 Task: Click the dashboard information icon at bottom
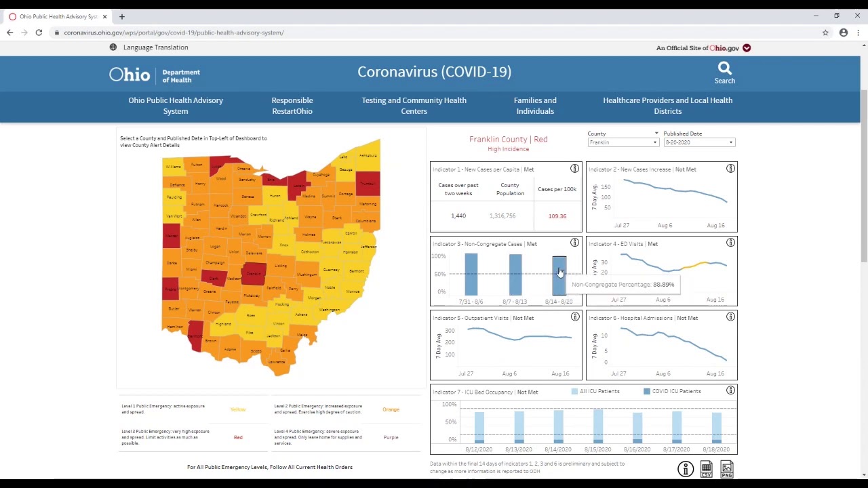686,468
